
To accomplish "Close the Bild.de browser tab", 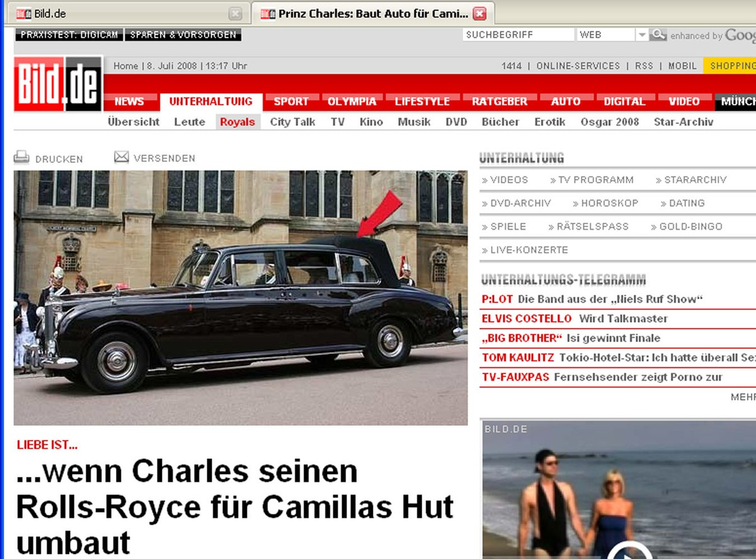I will (x=235, y=13).
